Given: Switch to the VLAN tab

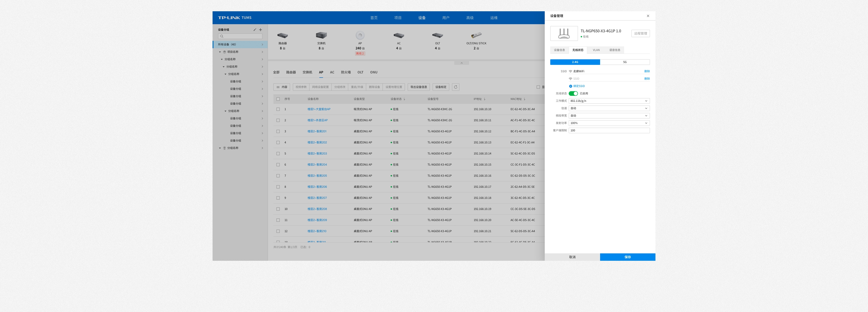Looking at the screenshot, I should pyautogui.click(x=596, y=50).
